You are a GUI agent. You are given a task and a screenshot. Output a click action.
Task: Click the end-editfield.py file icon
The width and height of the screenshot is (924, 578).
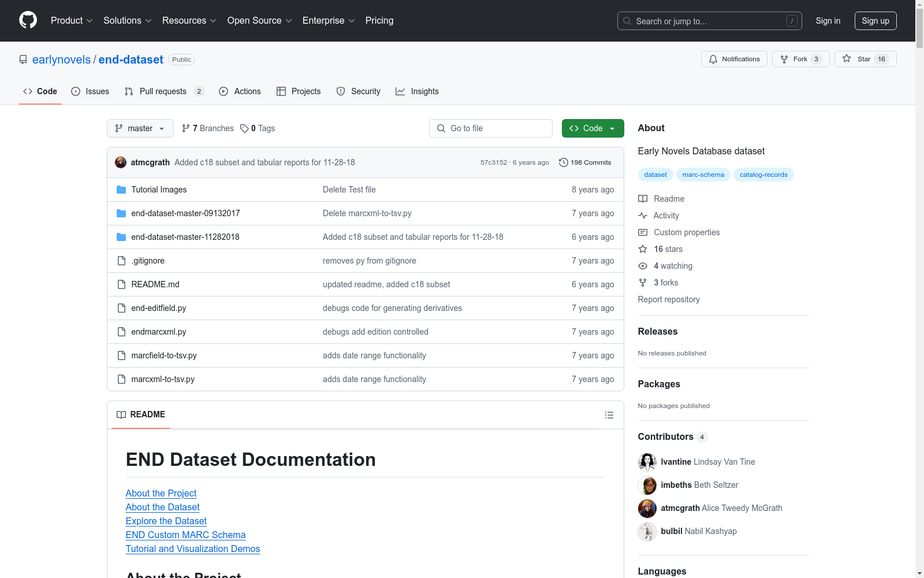click(121, 308)
